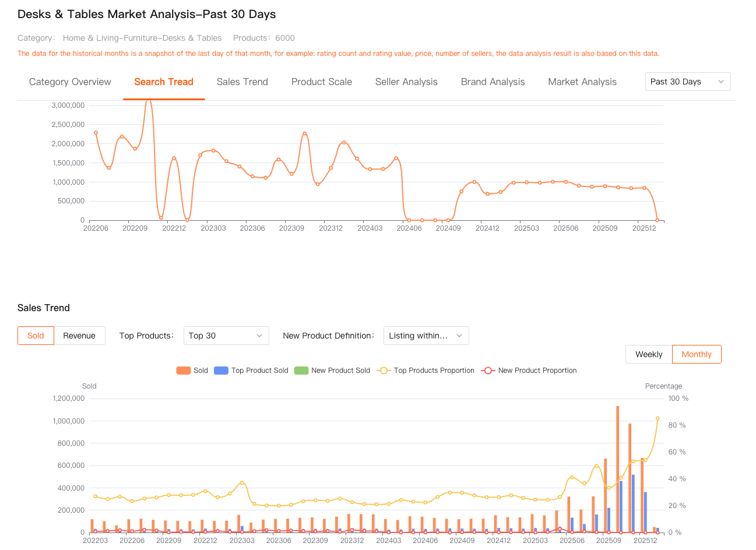Open the Market Analysis tab
The width and height of the screenshot is (756, 550).
582,82
